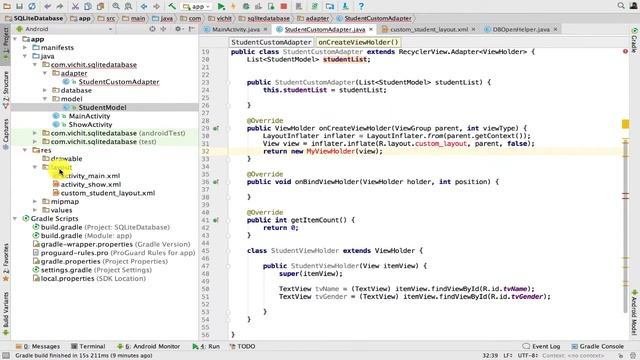
Task: Expand the manifests folder
Action: [x=25, y=48]
